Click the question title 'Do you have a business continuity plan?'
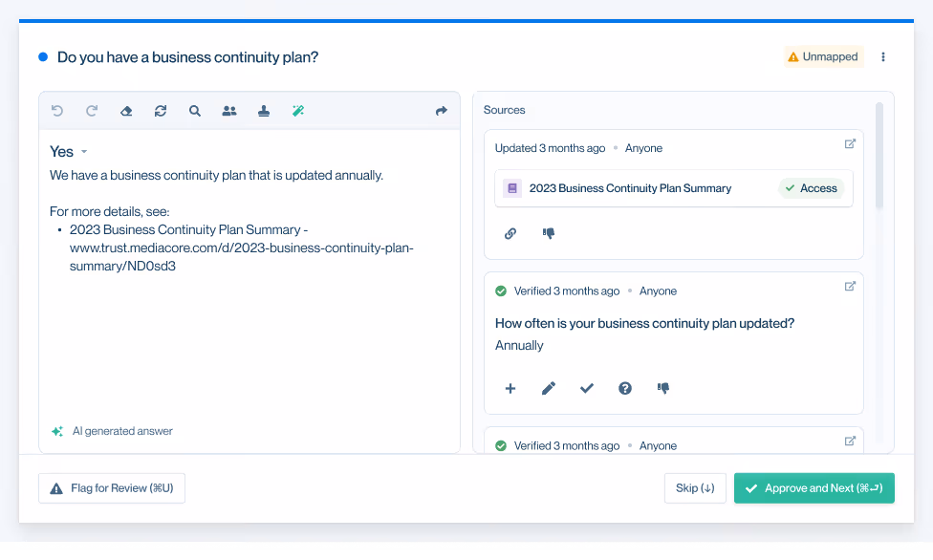This screenshot has width=933, height=560. 188,57
